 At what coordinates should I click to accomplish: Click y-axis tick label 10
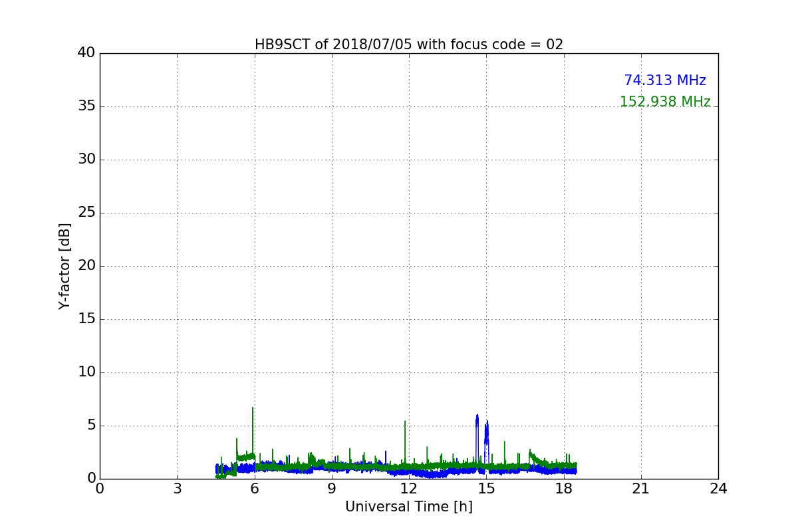coord(86,372)
